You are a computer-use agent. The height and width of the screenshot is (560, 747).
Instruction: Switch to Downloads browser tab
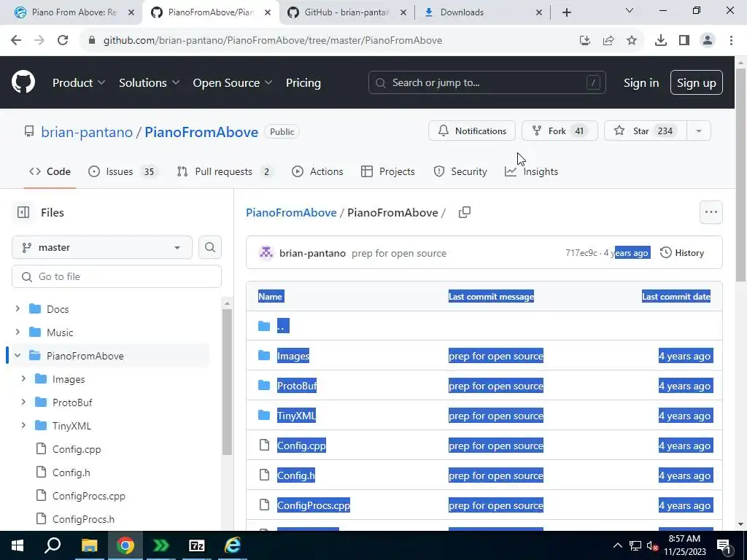click(484, 12)
